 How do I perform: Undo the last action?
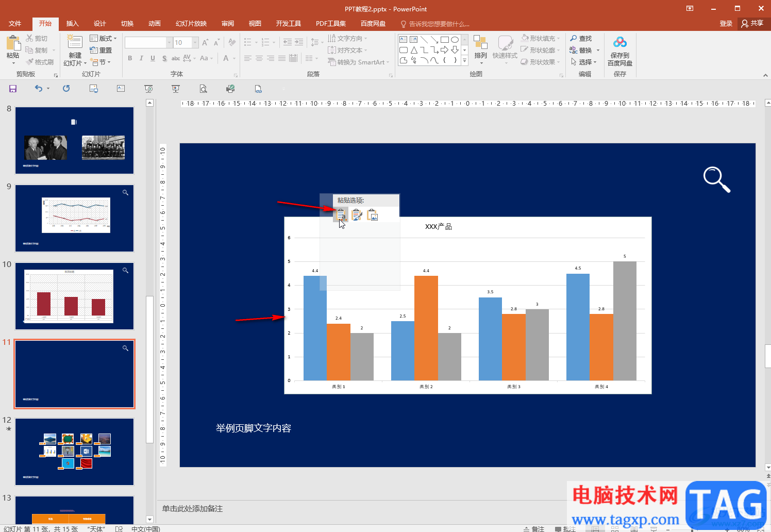click(x=39, y=89)
